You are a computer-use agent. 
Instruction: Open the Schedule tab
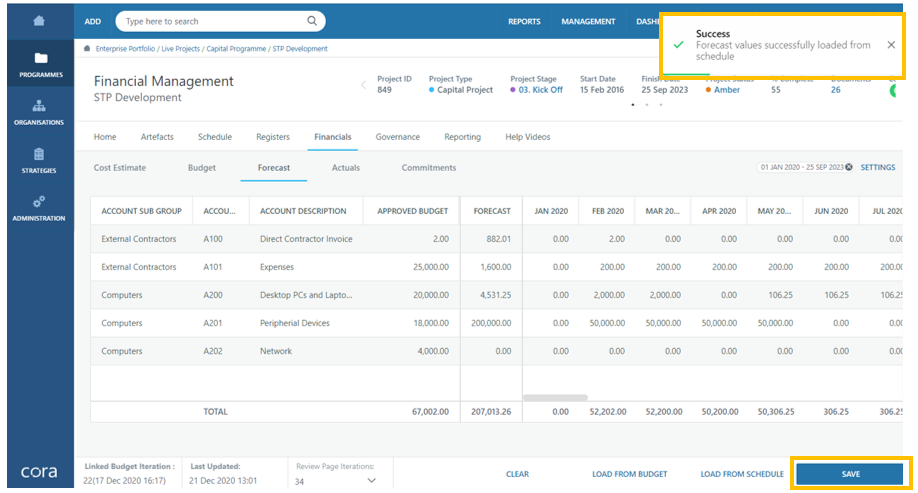215,137
